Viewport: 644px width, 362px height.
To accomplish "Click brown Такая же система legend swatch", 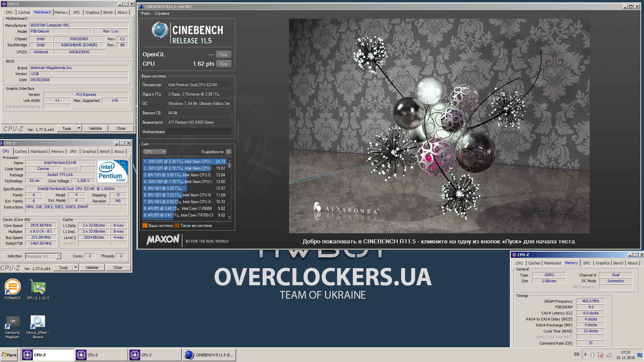I will (177, 226).
